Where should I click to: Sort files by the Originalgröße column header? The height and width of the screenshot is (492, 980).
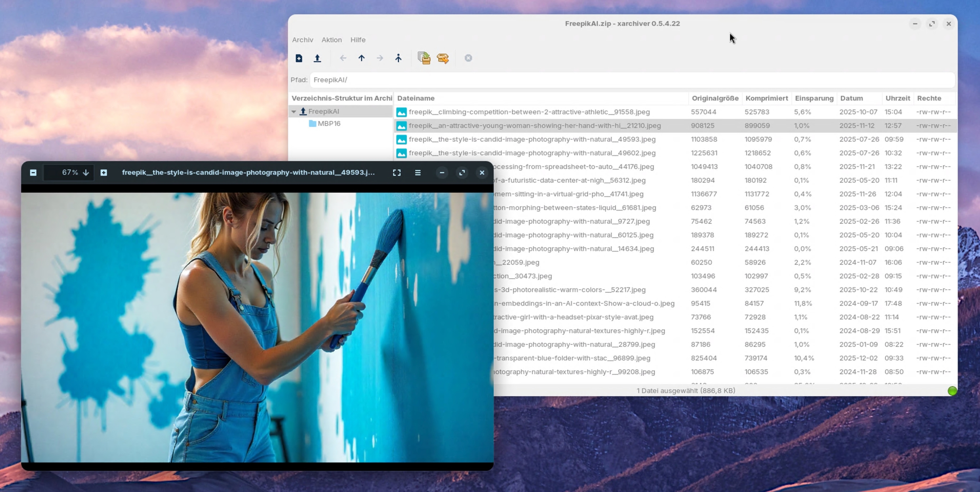[715, 98]
